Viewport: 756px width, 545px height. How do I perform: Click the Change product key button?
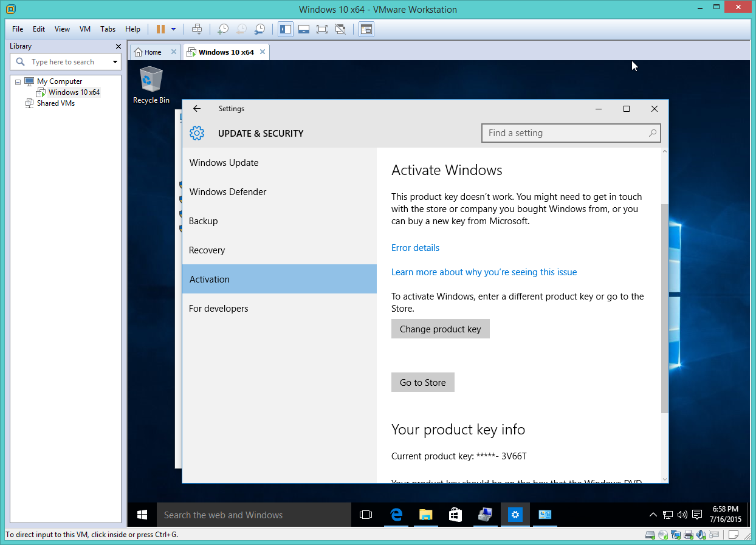coord(441,329)
